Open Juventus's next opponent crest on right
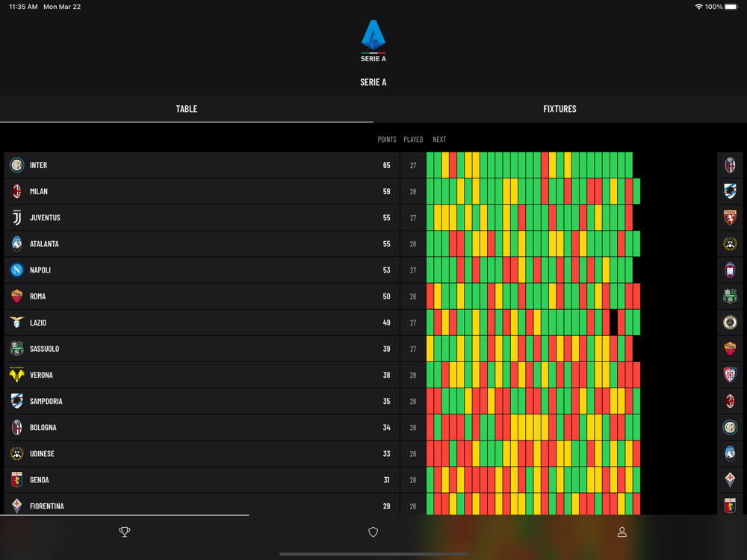 click(730, 217)
